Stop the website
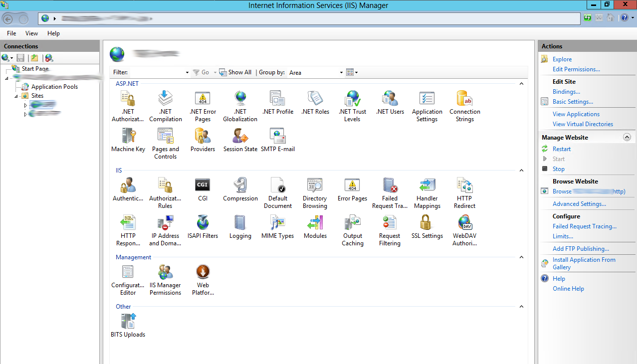Viewport: 637px width, 364px height. coord(559,169)
